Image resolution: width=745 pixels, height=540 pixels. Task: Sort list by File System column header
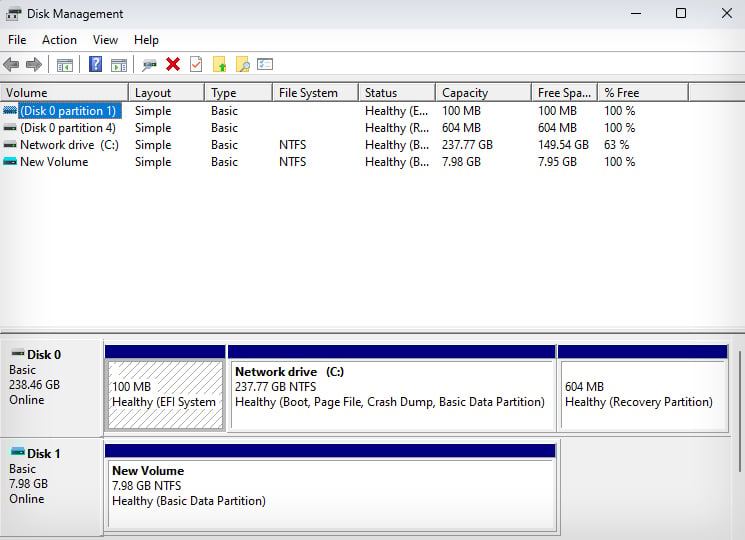pyautogui.click(x=308, y=93)
